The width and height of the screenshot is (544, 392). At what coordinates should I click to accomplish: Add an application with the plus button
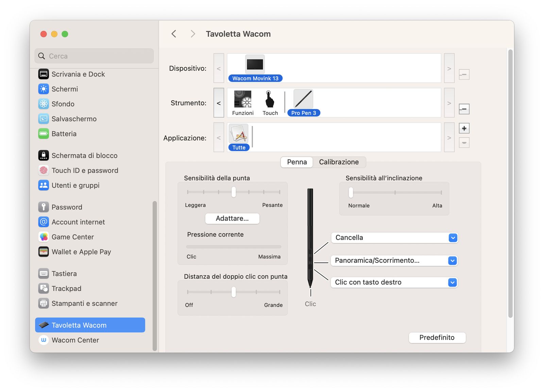(464, 128)
